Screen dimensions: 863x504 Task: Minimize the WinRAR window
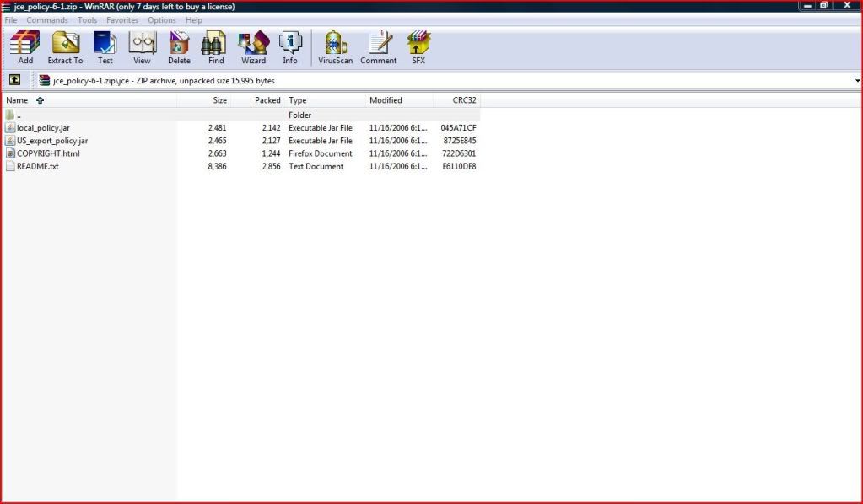point(807,6)
